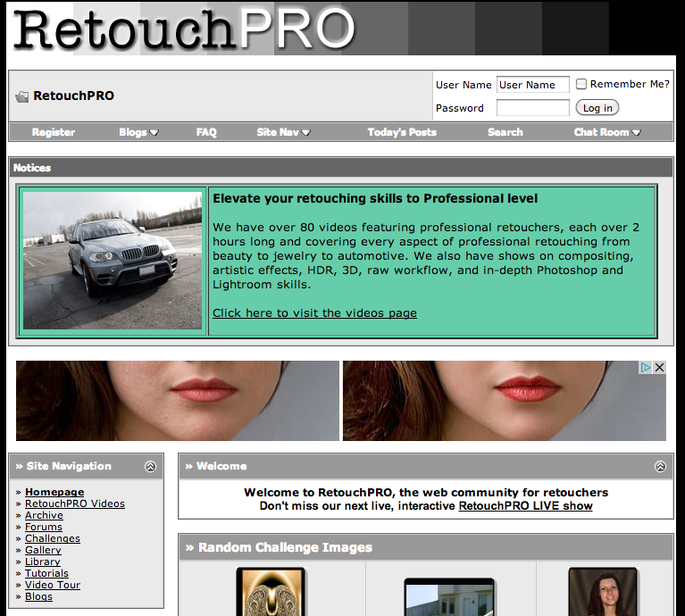This screenshot has height=616, width=685.
Task: Expand the Site Nav dropdown
Action: click(283, 132)
